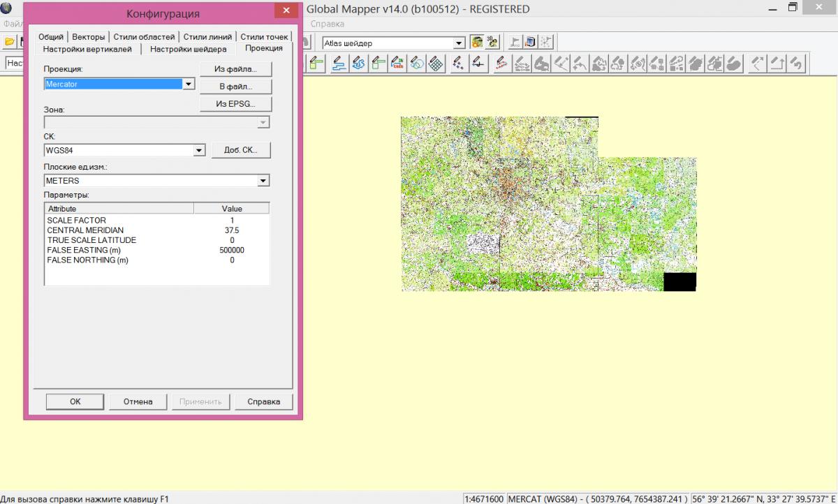838x504 pixels.
Task: Toggle the hill shading toolbar icon
Action: pyautogui.click(x=477, y=42)
